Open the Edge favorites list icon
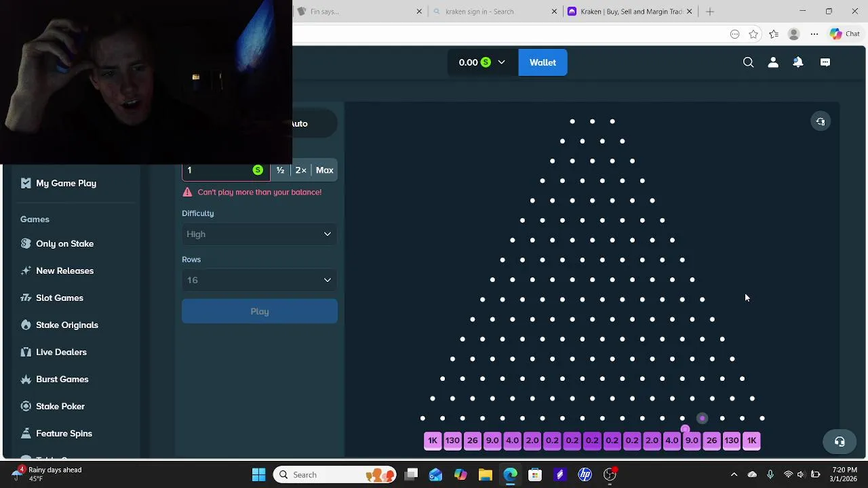868x488 pixels. 774,34
